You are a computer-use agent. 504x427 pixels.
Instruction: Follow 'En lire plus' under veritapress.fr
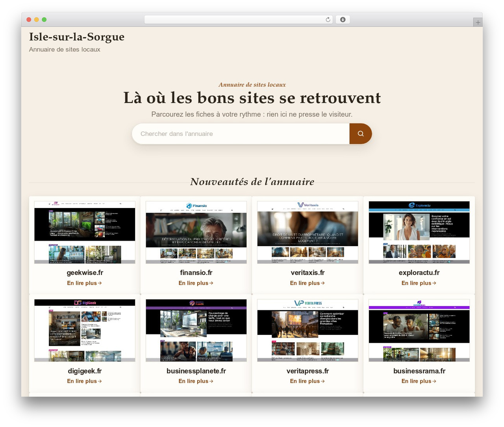click(x=308, y=381)
